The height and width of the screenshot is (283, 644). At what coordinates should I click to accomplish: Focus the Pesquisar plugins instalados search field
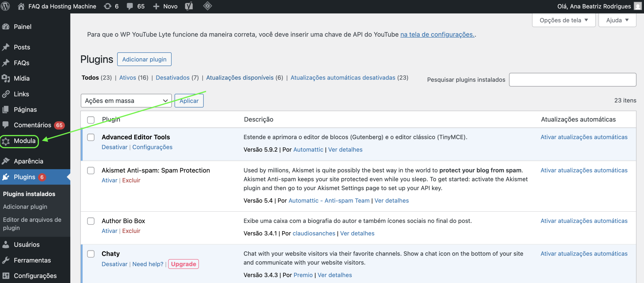tap(573, 80)
